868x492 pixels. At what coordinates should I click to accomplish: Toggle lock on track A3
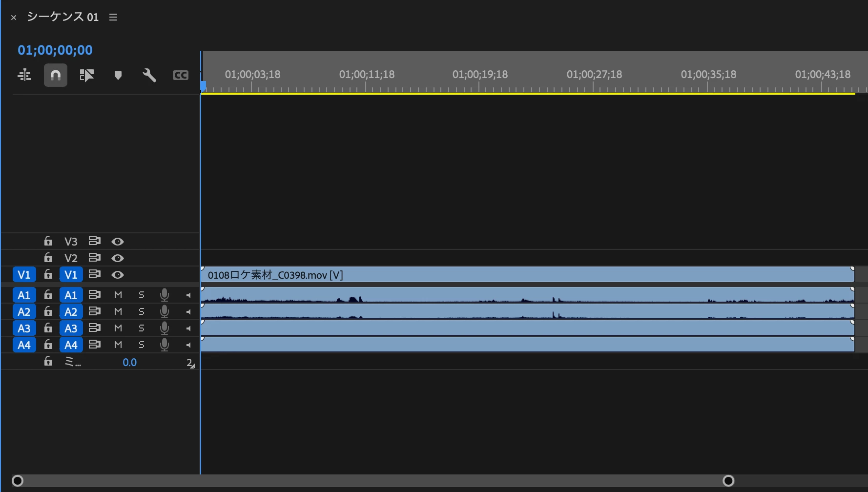pyautogui.click(x=48, y=328)
